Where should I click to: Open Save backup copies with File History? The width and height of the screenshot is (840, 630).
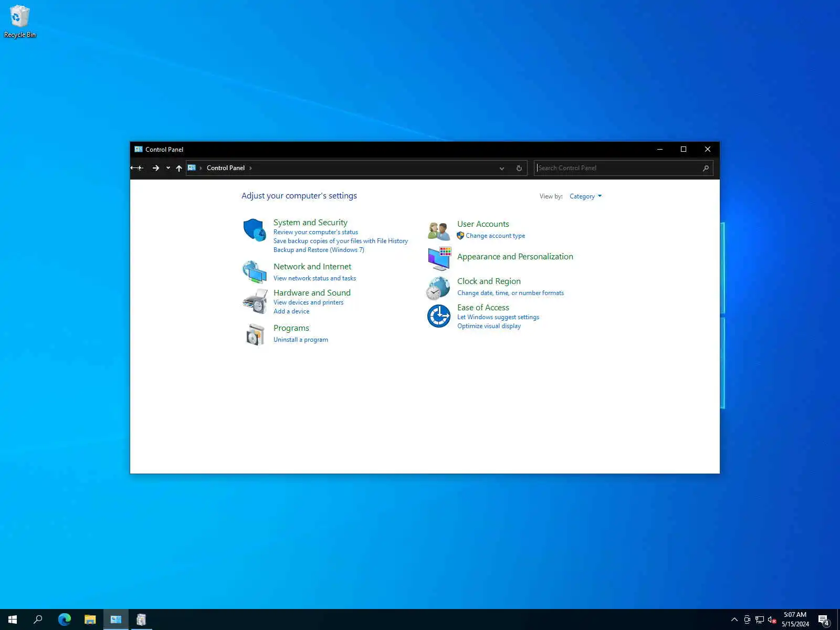tap(341, 241)
